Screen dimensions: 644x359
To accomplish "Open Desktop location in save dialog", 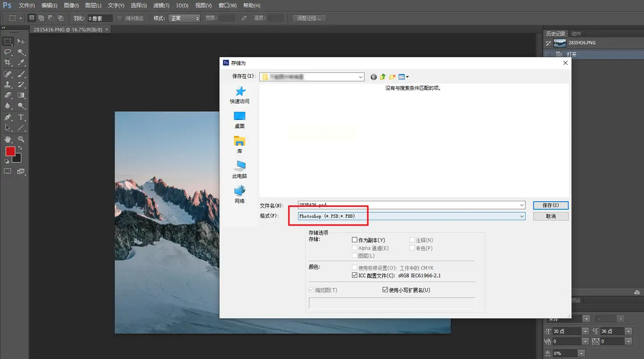I will [240, 116].
